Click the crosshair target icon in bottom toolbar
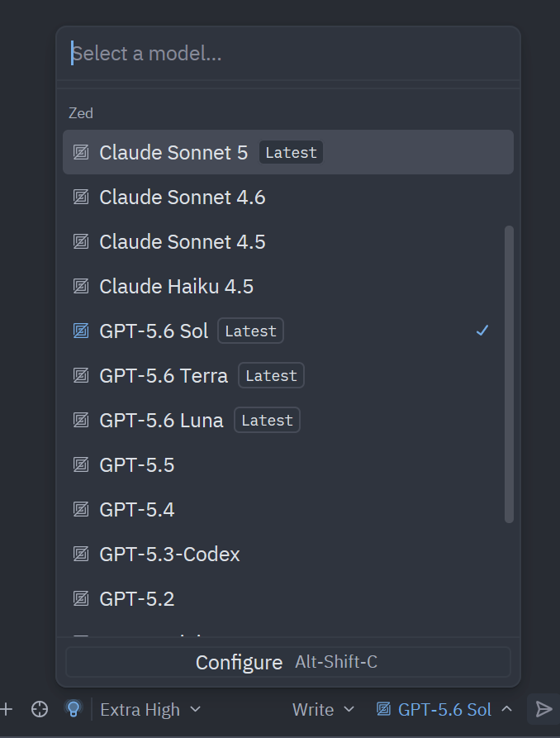The width and height of the screenshot is (560, 738). (x=40, y=709)
